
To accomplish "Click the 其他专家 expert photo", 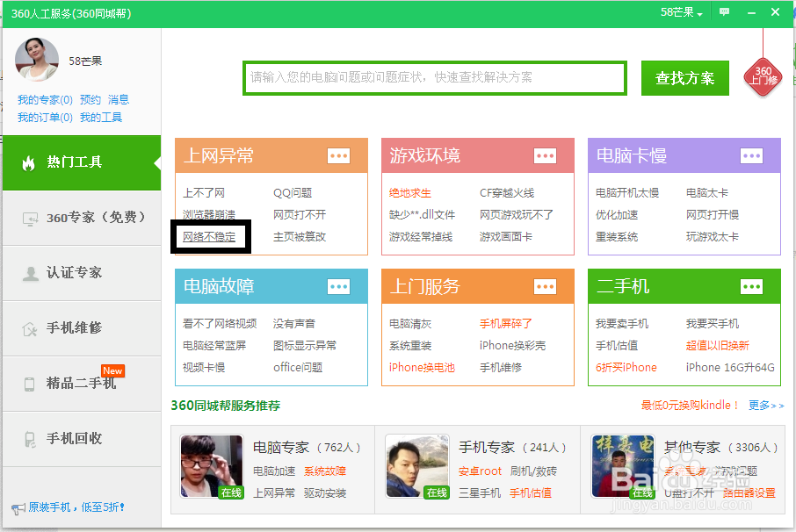I will [x=624, y=466].
